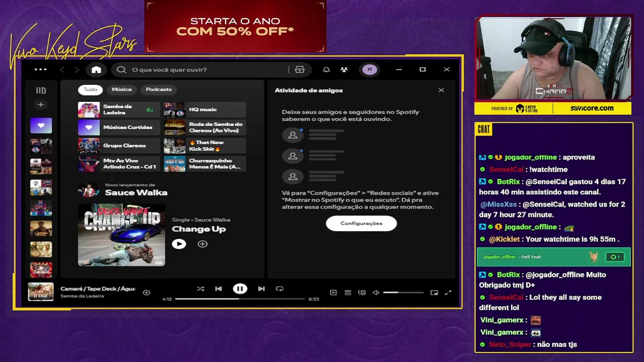Select the Música filter
The image size is (644, 362).
click(x=122, y=89)
